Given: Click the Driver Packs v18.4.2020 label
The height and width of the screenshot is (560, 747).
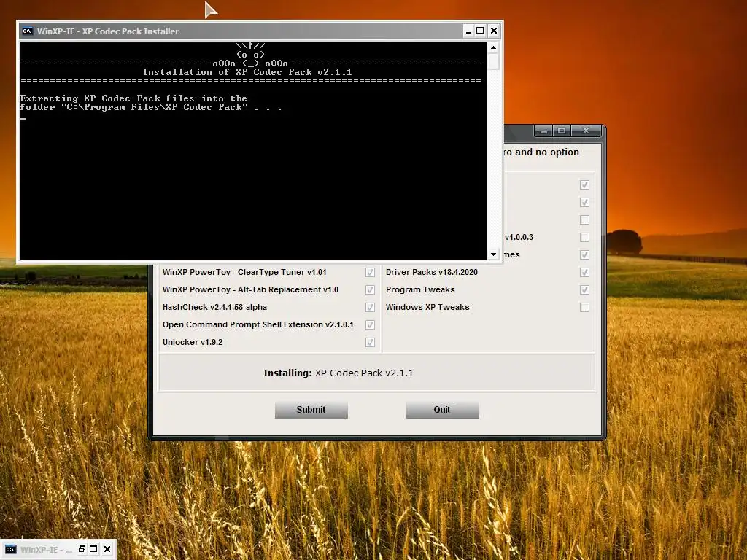Looking at the screenshot, I should point(432,272).
